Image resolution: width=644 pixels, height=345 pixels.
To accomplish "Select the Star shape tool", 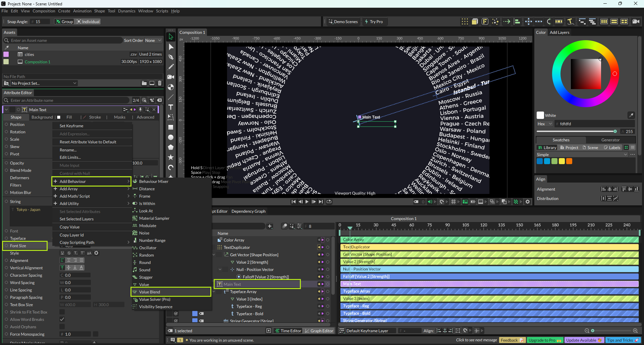I will click(171, 157).
